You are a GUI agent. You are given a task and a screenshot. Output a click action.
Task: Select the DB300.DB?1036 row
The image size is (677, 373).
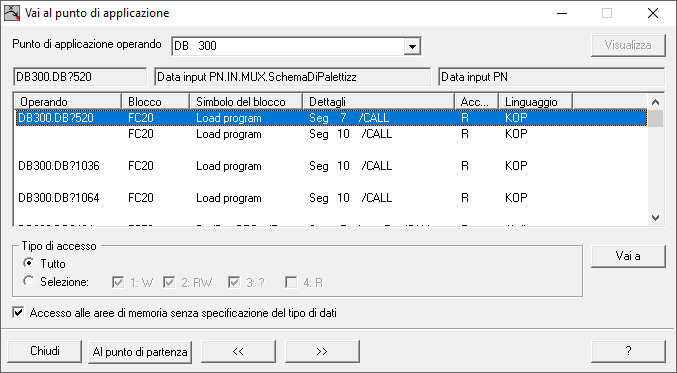coord(331,166)
